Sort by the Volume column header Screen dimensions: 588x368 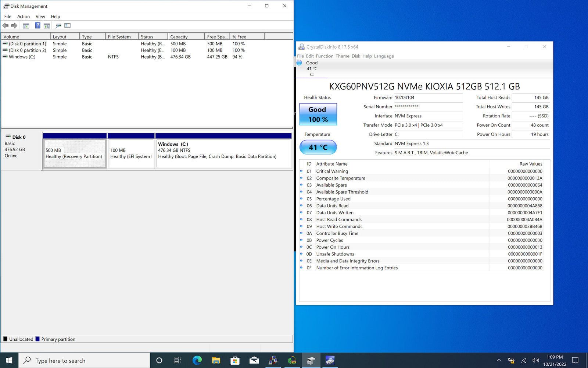(26, 36)
